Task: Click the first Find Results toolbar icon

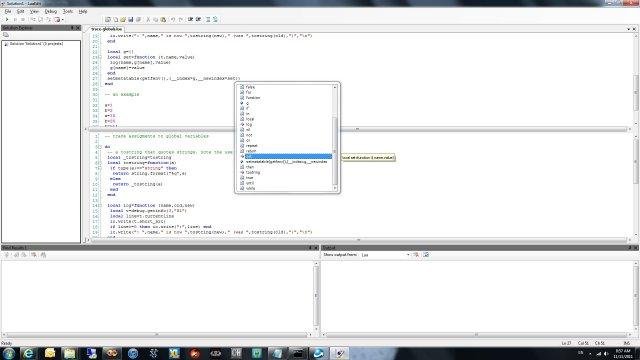Action: [x=7, y=255]
